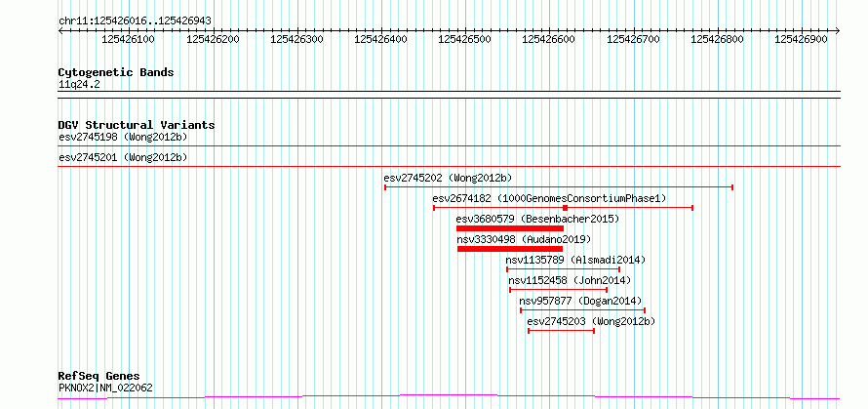
Task: Click the 125426600 ruler position label
Action: (x=548, y=39)
